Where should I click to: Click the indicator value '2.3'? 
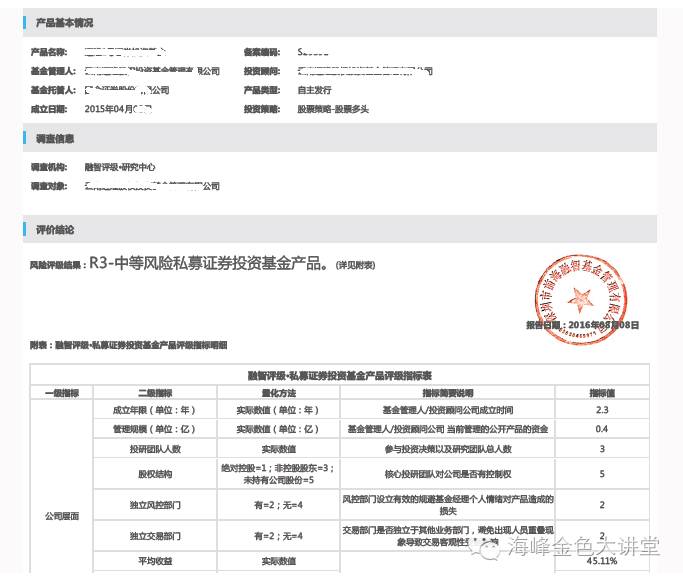pos(602,410)
